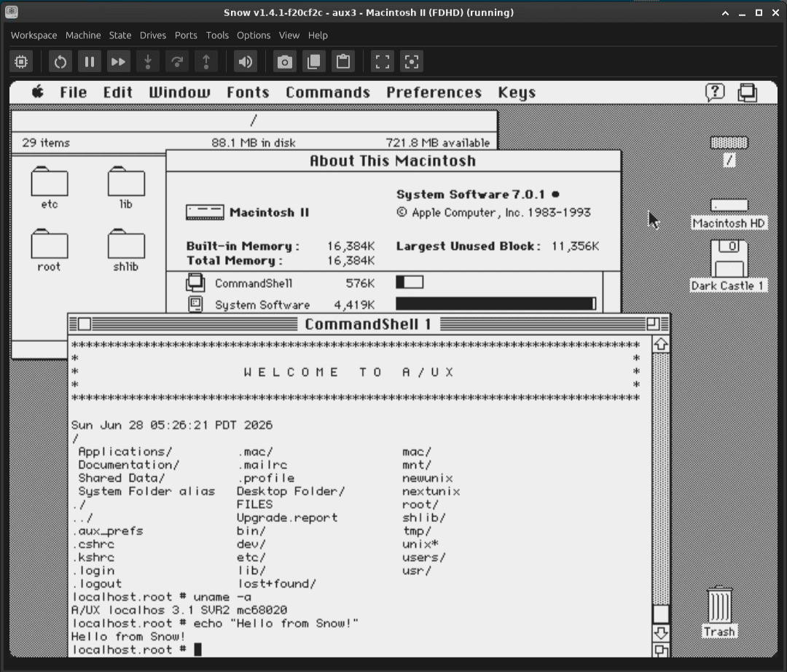This screenshot has width=787, height=672.
Task: Open the Workspace menu
Action: 34,35
